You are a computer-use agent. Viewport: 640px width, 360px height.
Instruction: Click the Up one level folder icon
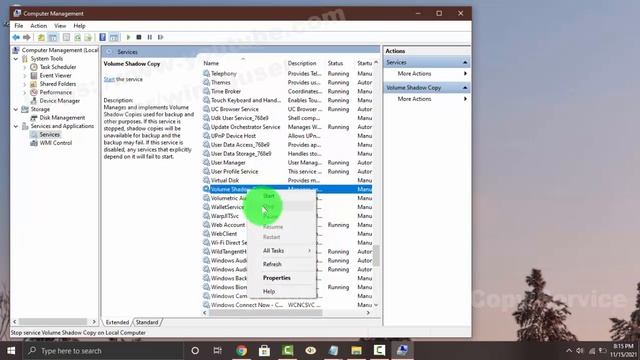pos(41,37)
